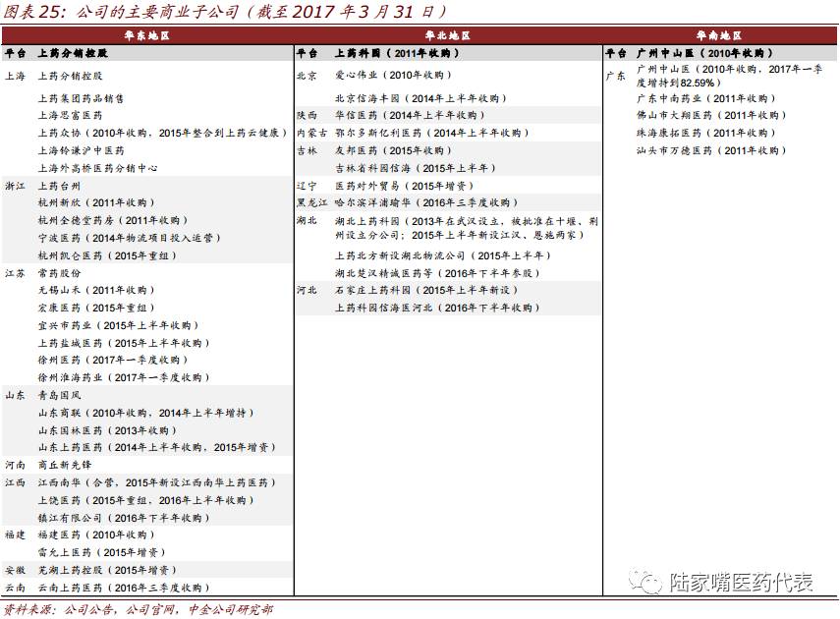Select 珠海康拓医药（2011年收购）
The height and width of the screenshot is (619, 840).
click(706, 133)
